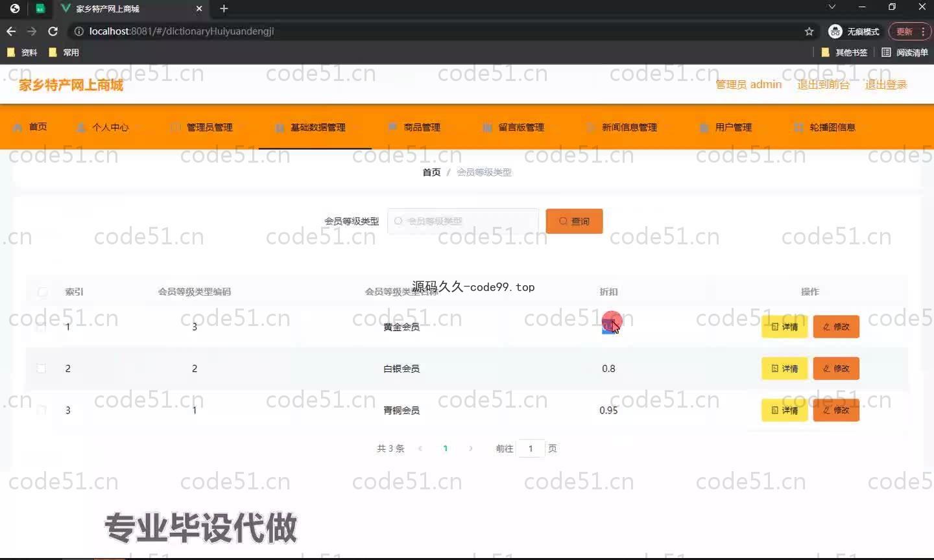Viewport: 934px width, 560px height.
Task: Click the 退出到前台 link
Action: point(823,84)
